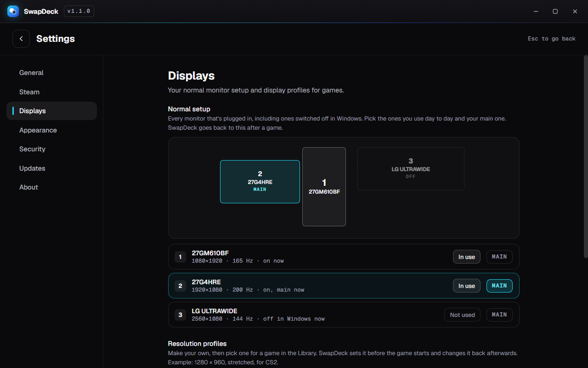The height and width of the screenshot is (368, 588).
Task: Select the LG ULTRAWIDE off tile in the diagram
Action: 411,169
